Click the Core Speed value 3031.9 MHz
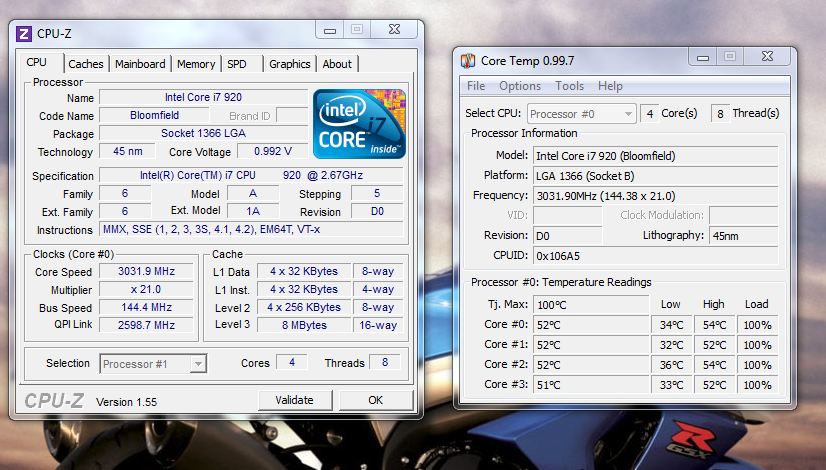Screen dimensions: 826x470 click(x=146, y=271)
